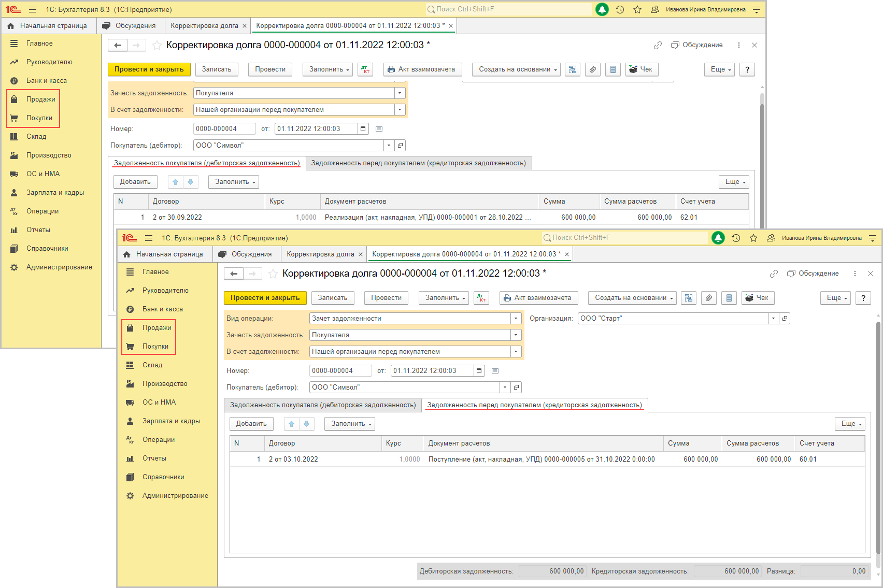Print Акт взаимозачета in front window

[x=539, y=298]
